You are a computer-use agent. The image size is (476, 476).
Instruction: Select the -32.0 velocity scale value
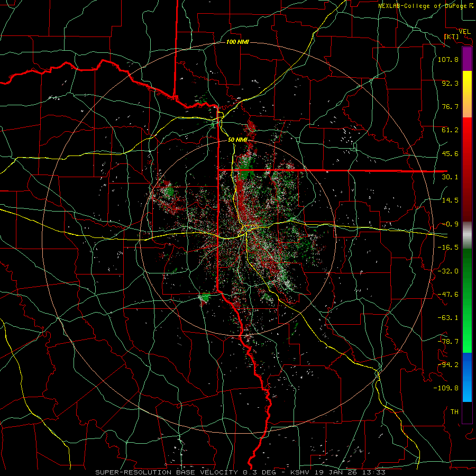(x=448, y=271)
